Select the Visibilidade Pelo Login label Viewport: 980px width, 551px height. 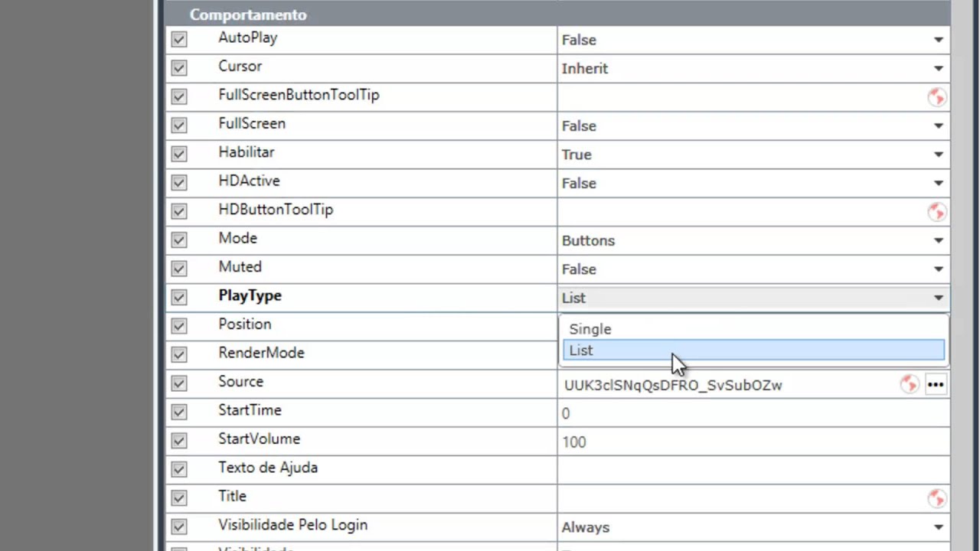292,525
